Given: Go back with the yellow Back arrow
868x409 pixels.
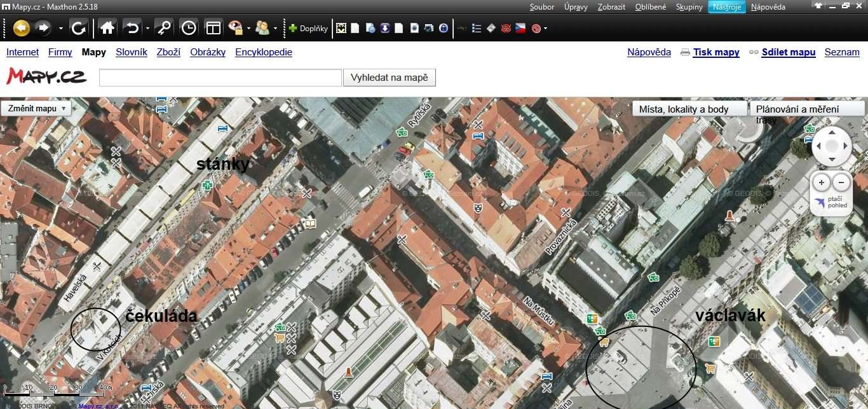Looking at the screenshot, I should click(21, 28).
